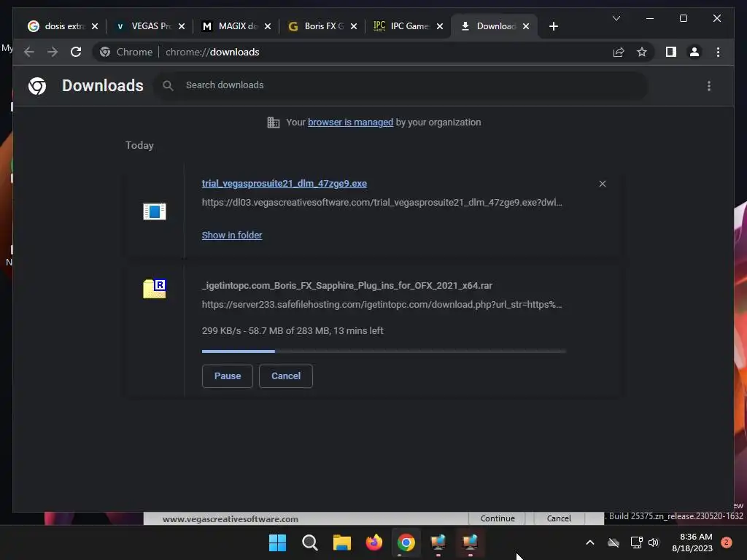This screenshot has width=747, height=560.
Task: Click the share page icon in address bar
Action: tap(619, 52)
